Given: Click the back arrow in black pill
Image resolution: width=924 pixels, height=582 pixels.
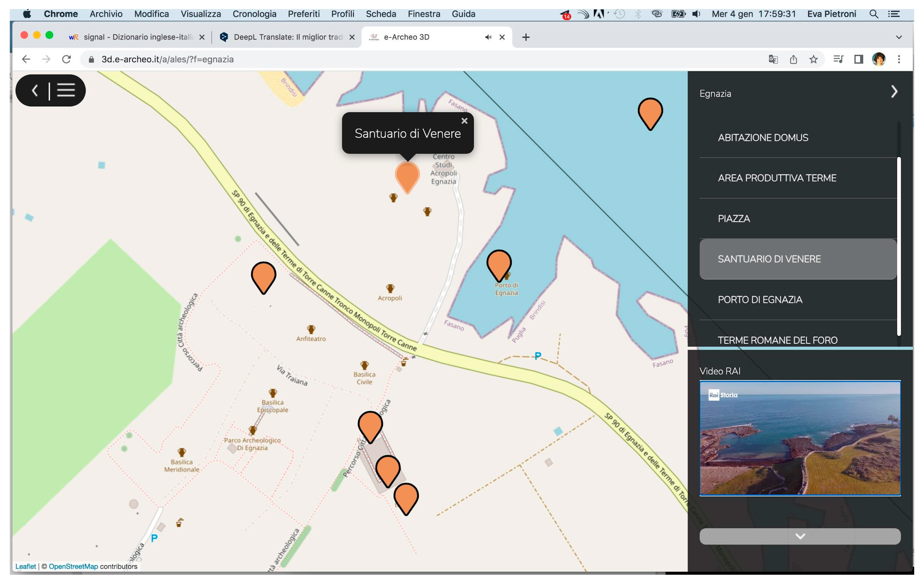Looking at the screenshot, I should 35,91.
